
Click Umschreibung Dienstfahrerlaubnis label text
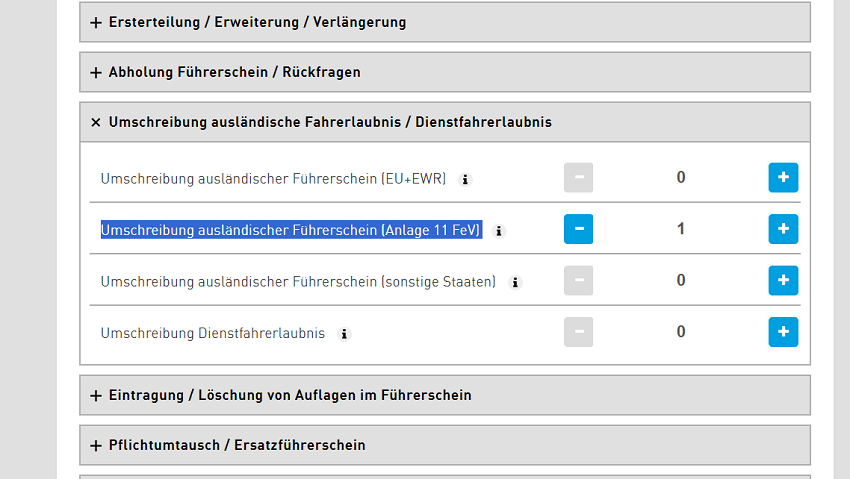click(212, 333)
